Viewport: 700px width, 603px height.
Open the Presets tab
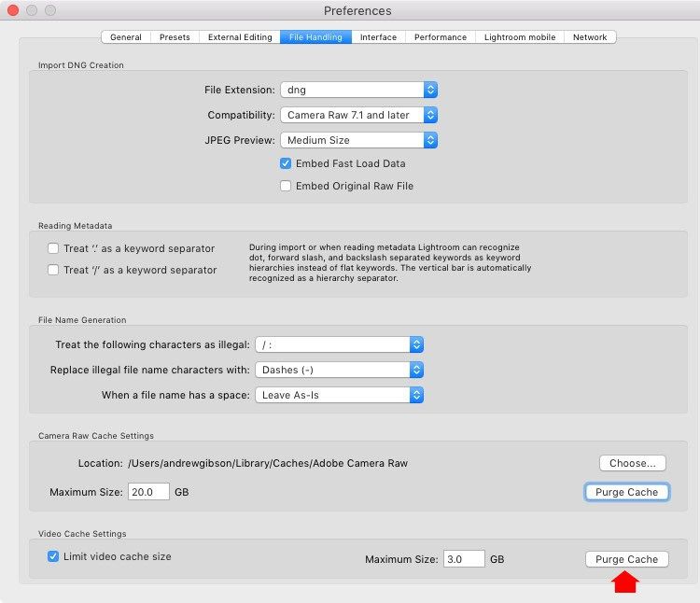pyautogui.click(x=175, y=37)
